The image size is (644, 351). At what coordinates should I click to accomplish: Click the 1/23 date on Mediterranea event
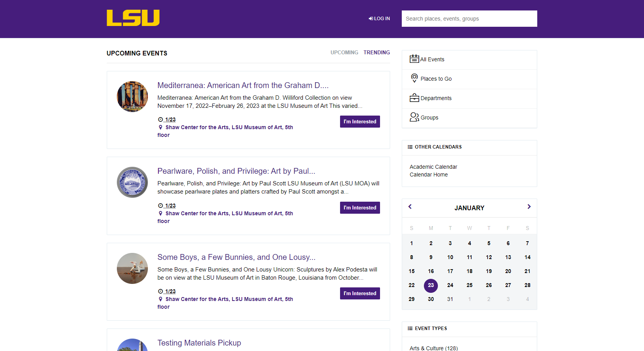coord(170,119)
